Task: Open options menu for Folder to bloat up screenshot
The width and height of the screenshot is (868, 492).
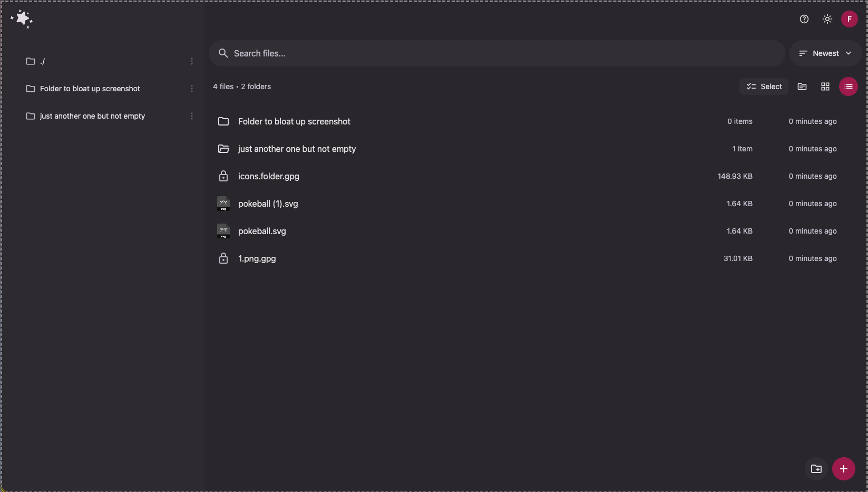Action: pos(192,89)
